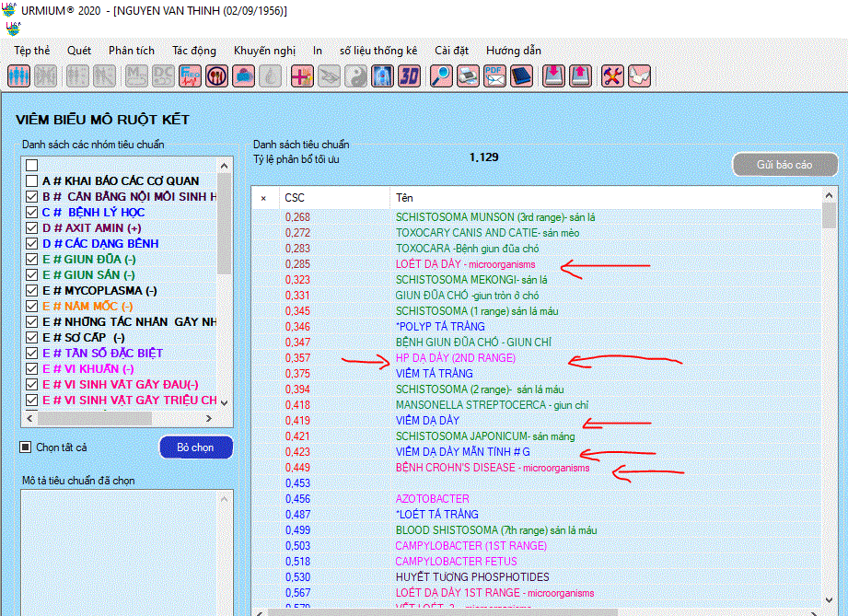Open the blue book reference icon
This screenshot has height=616, width=848.
click(x=521, y=76)
